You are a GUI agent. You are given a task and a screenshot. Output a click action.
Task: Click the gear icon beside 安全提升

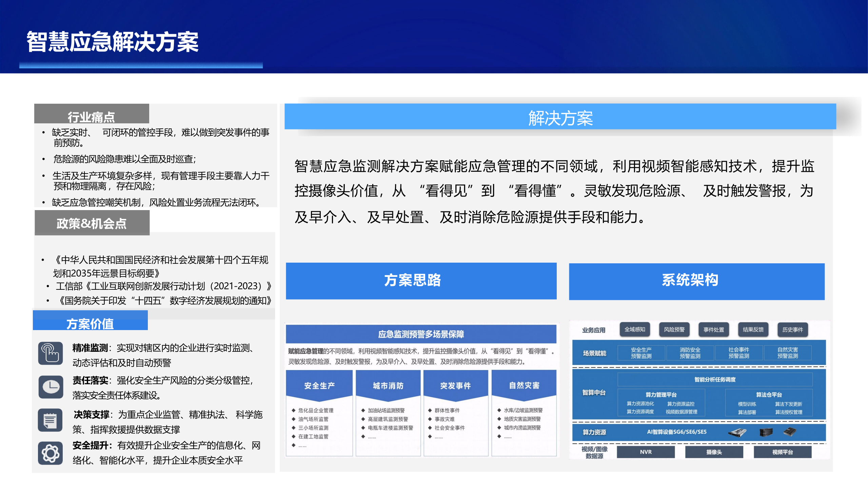(x=51, y=453)
